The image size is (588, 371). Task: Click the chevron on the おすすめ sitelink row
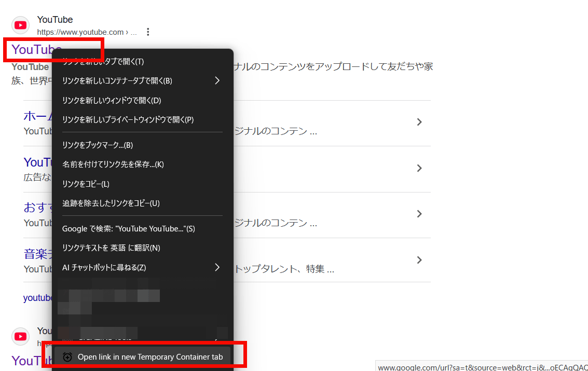pyautogui.click(x=419, y=214)
